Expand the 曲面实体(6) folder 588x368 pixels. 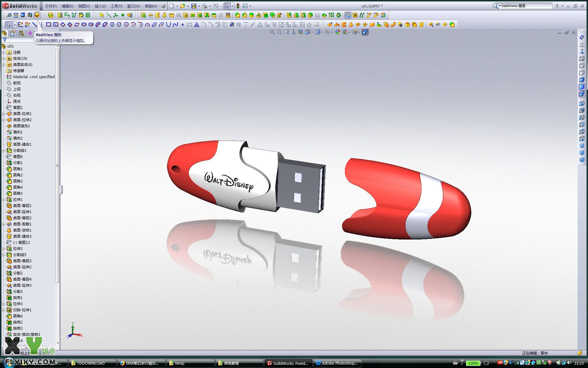click(3, 65)
